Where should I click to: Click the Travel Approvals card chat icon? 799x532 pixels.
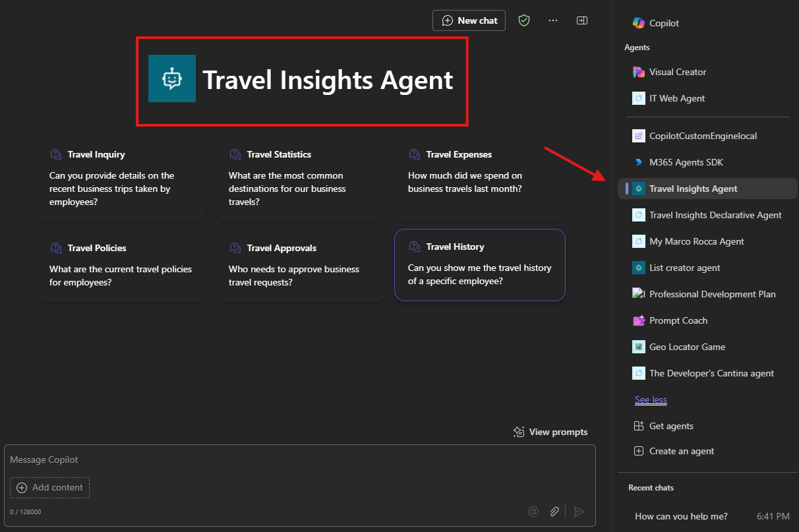pos(235,248)
